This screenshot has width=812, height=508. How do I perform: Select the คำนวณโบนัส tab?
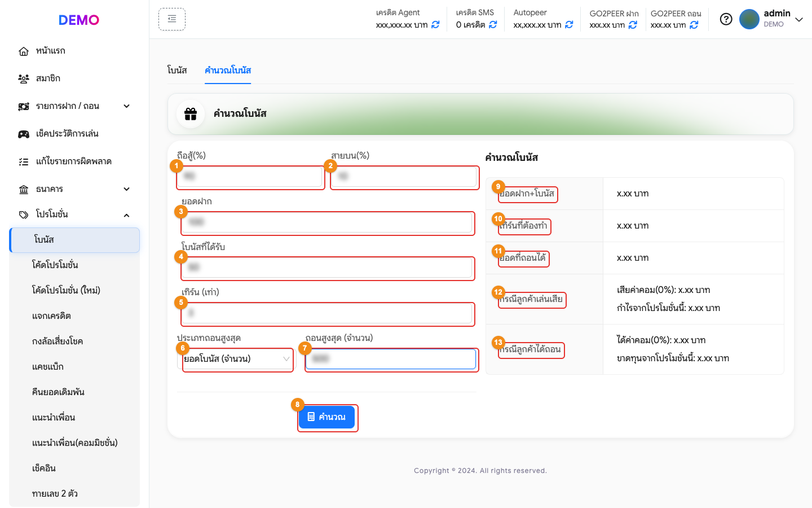click(228, 70)
